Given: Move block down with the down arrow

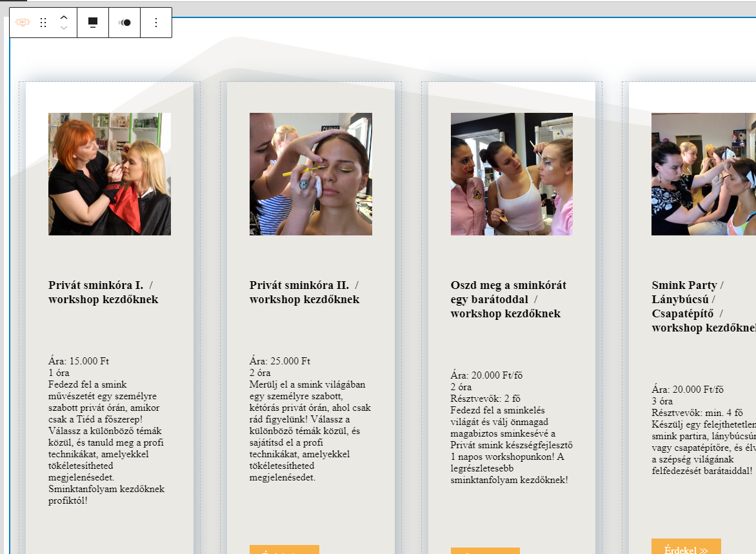Looking at the screenshot, I should 63,28.
